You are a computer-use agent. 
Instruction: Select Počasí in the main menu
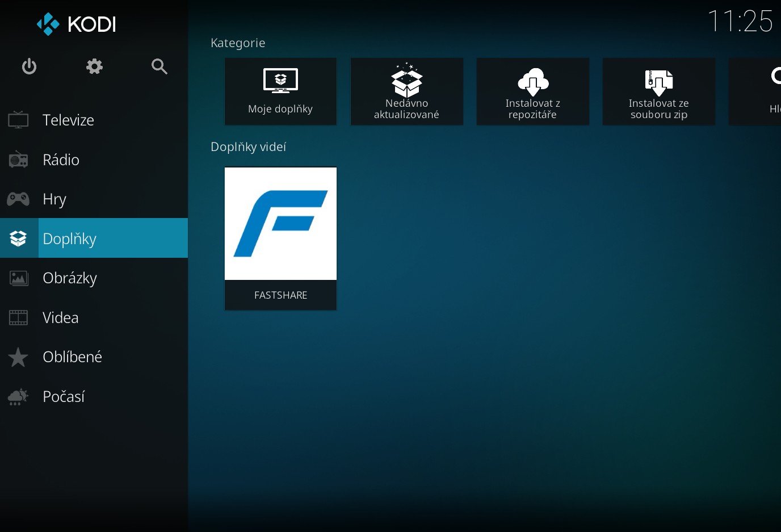(x=94, y=396)
